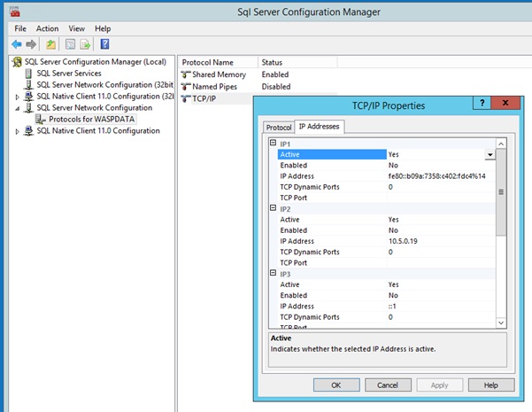532x412 pixels.
Task: Click the blue Help toolbar icon
Action: point(104,44)
